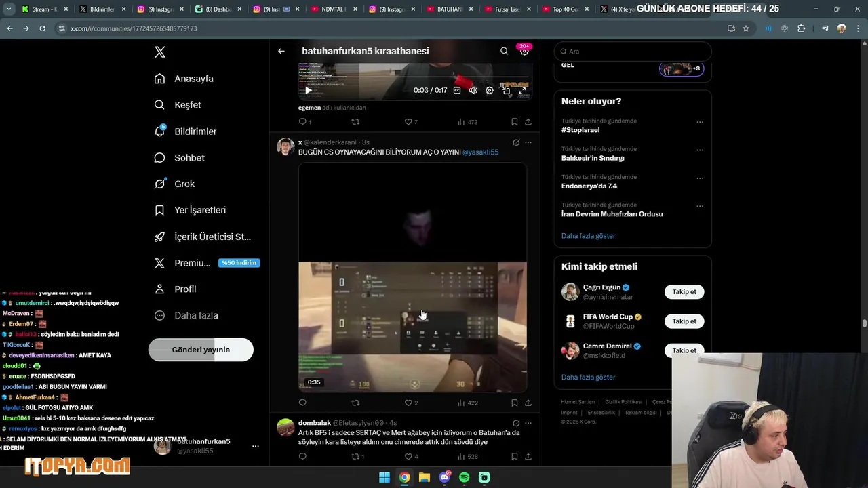Open community settings gear with 20+ badge
This screenshot has width=868, height=488.
pyautogui.click(x=524, y=51)
